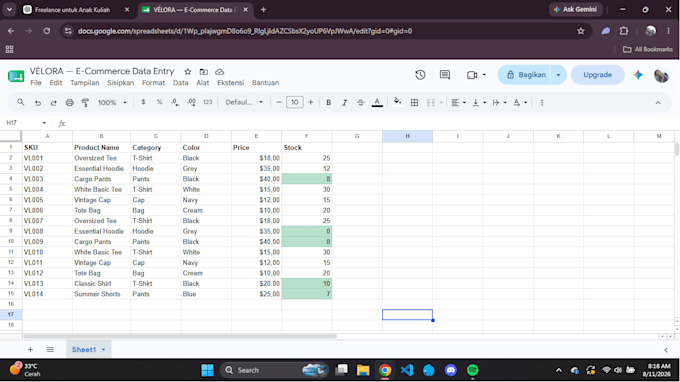This screenshot has width=680, height=382.
Task: Open All Bookmarks folder
Action: point(648,49)
